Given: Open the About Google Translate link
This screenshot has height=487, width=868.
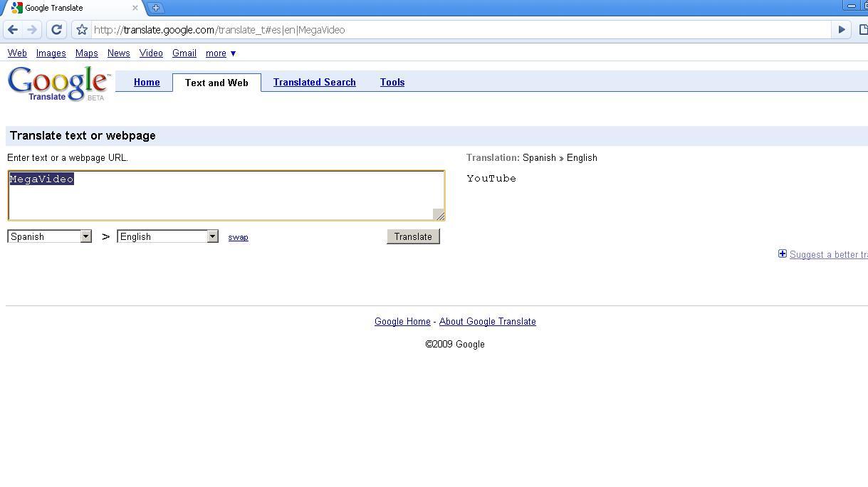Looking at the screenshot, I should [x=488, y=322].
